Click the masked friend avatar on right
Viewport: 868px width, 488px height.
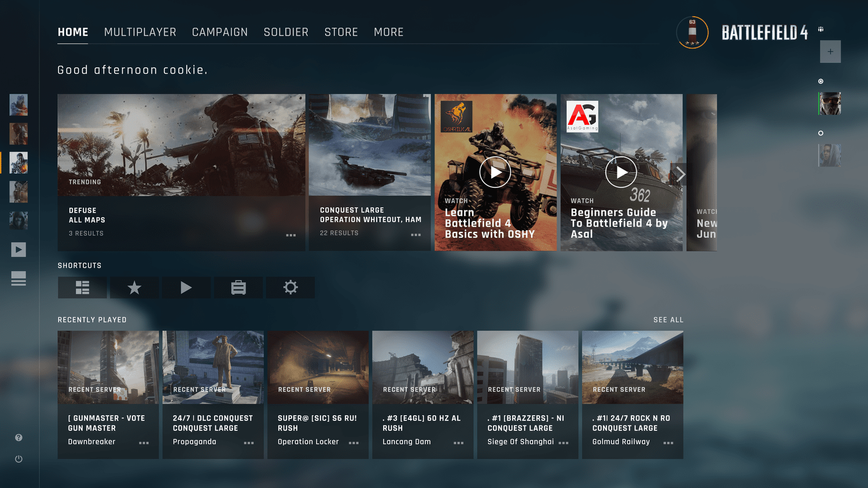tap(830, 103)
